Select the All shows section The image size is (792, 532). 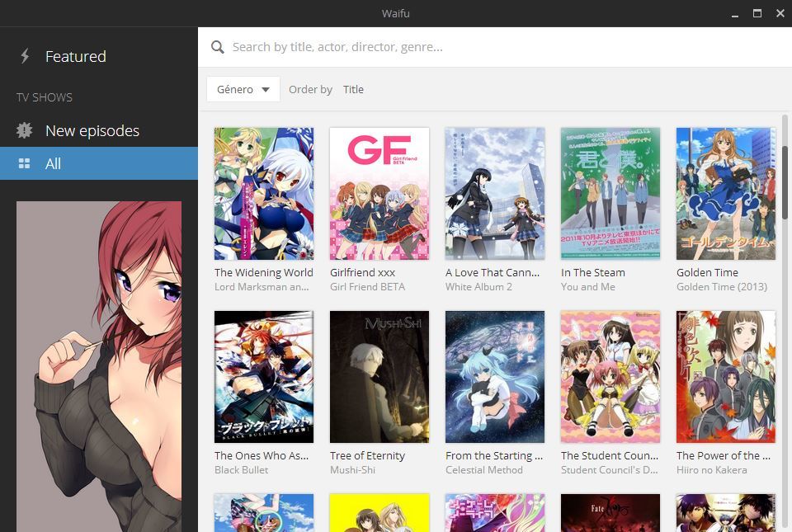[x=99, y=163]
